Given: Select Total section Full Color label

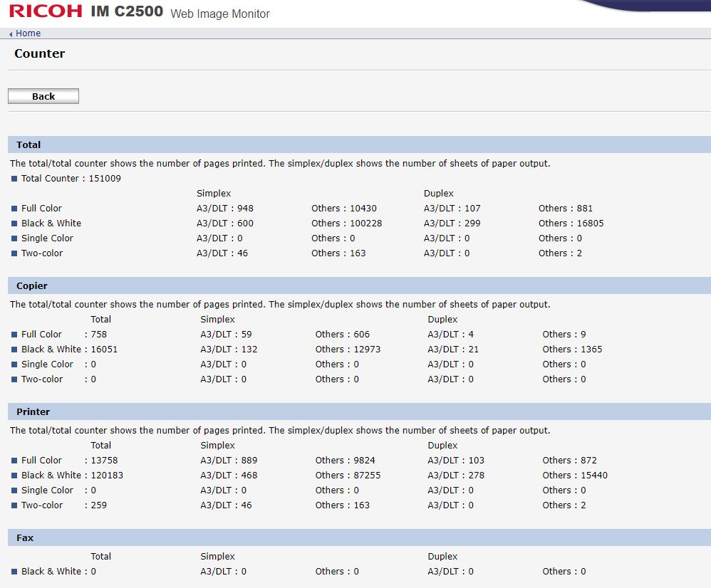Looking at the screenshot, I should pos(41,208).
